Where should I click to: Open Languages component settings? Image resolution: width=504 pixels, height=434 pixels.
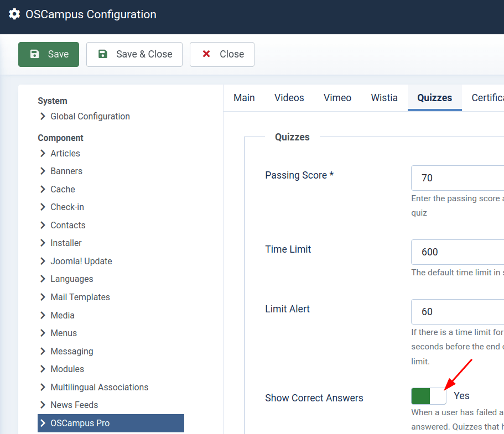click(x=72, y=279)
